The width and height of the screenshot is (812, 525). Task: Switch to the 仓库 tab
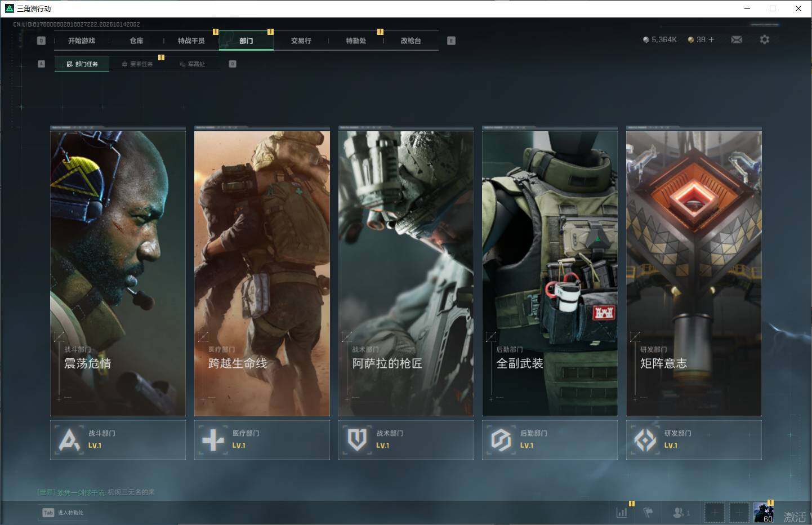[136, 41]
